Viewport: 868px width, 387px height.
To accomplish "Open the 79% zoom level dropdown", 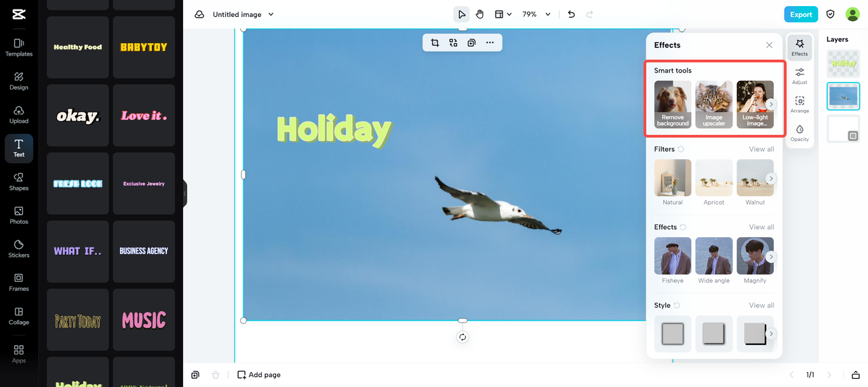I will point(536,14).
